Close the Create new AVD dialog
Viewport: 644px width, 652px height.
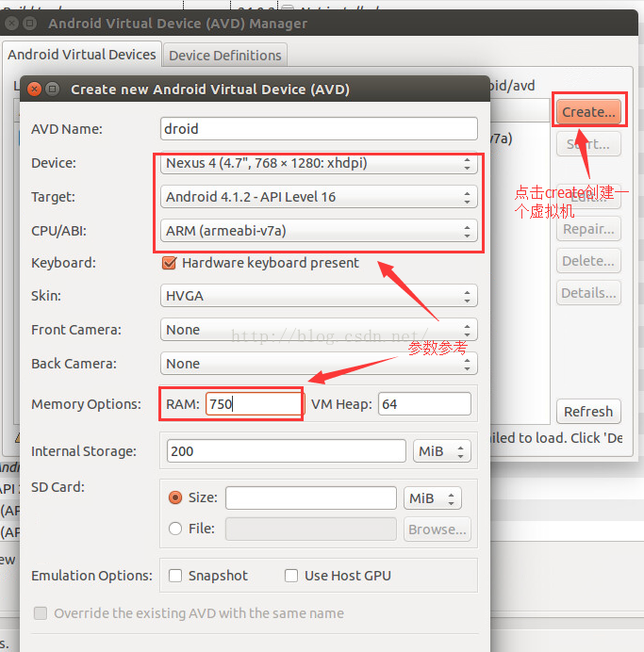click(35, 89)
